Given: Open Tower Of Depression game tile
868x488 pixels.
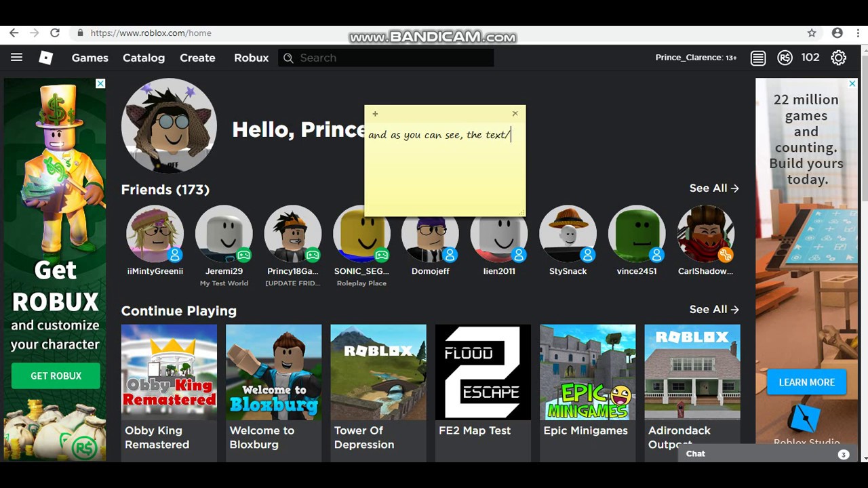Looking at the screenshot, I should (x=378, y=393).
